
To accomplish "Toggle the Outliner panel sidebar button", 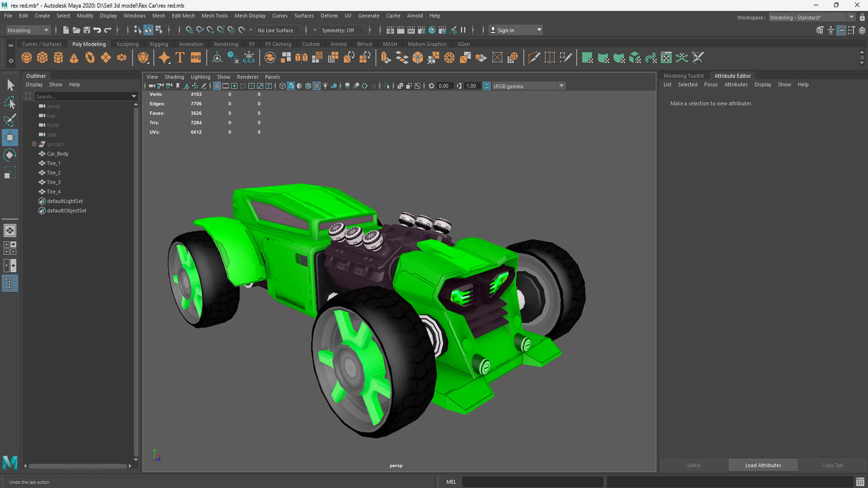I will [10, 283].
